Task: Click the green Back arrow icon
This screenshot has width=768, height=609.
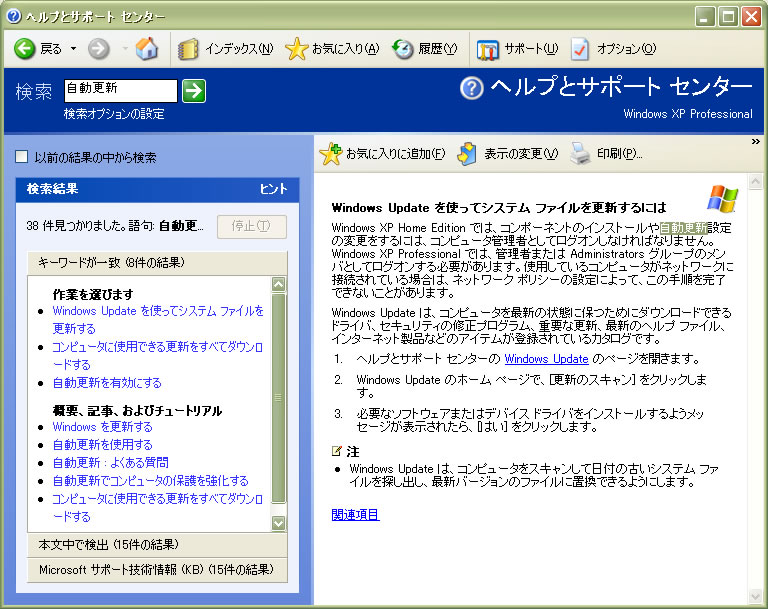Action: [x=24, y=49]
